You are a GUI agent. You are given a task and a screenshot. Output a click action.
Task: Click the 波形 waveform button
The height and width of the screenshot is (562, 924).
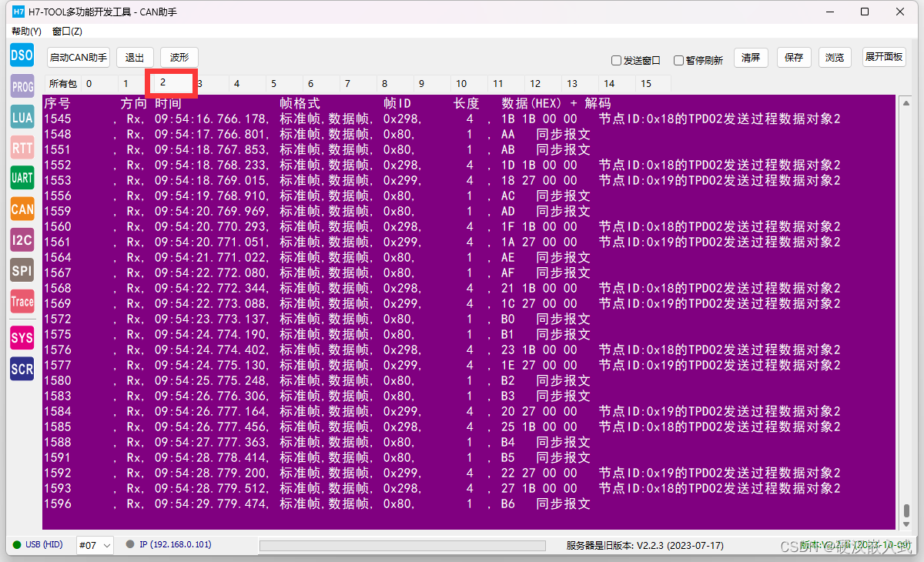[x=179, y=58]
